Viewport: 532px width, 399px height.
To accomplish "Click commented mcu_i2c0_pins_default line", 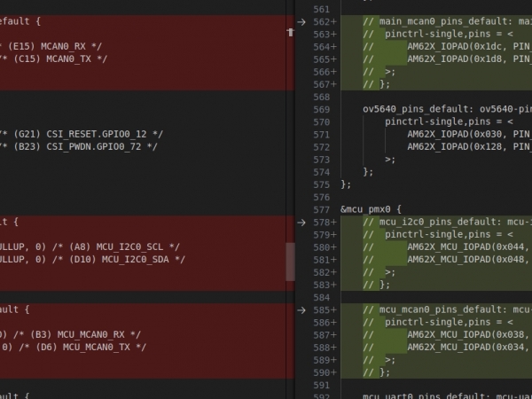I will coord(443,222).
